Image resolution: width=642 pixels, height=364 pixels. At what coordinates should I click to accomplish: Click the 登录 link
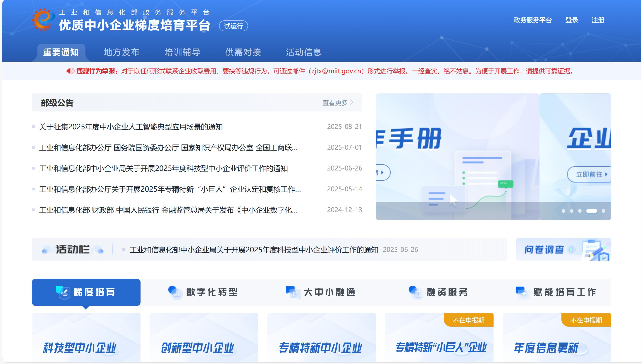tap(572, 20)
